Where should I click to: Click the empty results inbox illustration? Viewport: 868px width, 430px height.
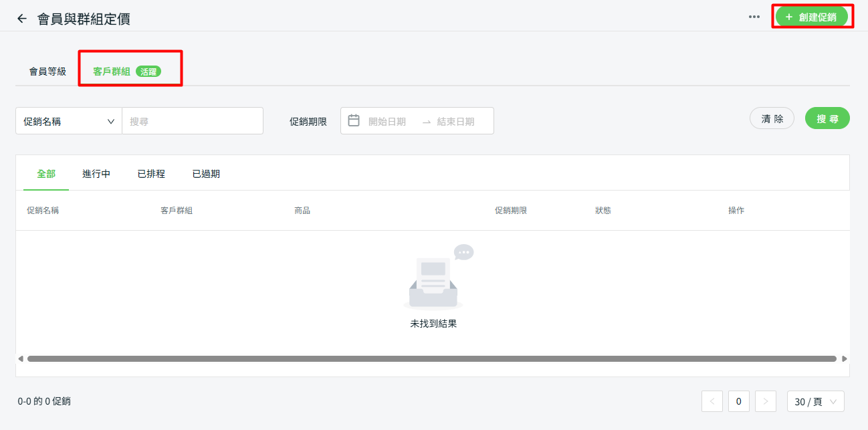436,278
